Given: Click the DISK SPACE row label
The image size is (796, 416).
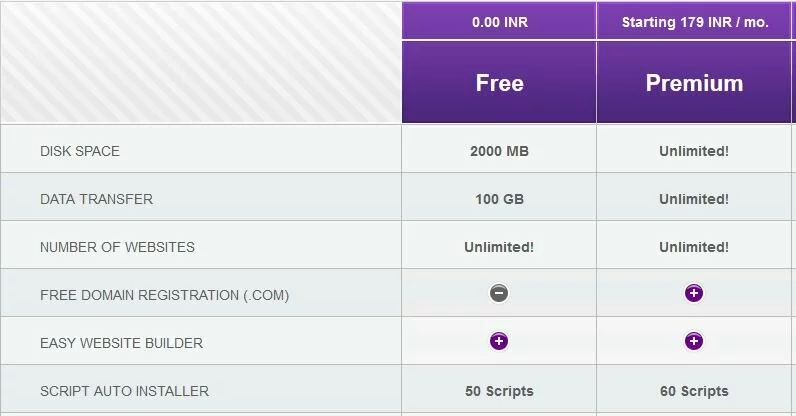Looking at the screenshot, I should tap(80, 151).
